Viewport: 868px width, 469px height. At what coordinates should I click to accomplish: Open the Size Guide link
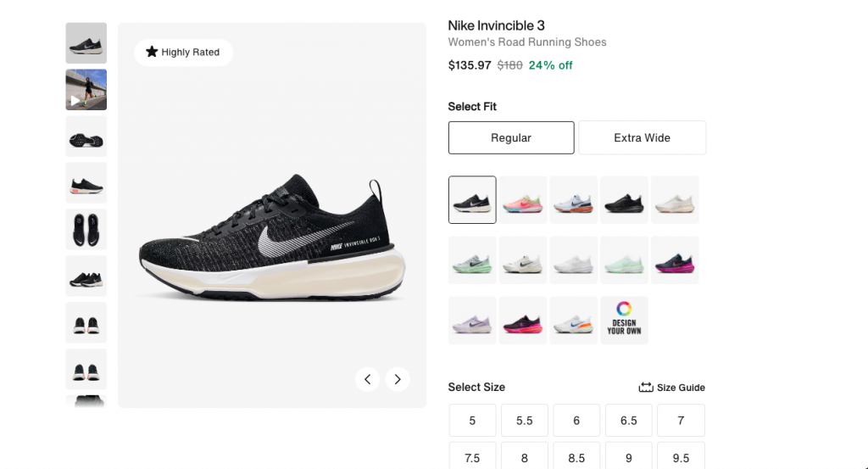[x=671, y=388]
